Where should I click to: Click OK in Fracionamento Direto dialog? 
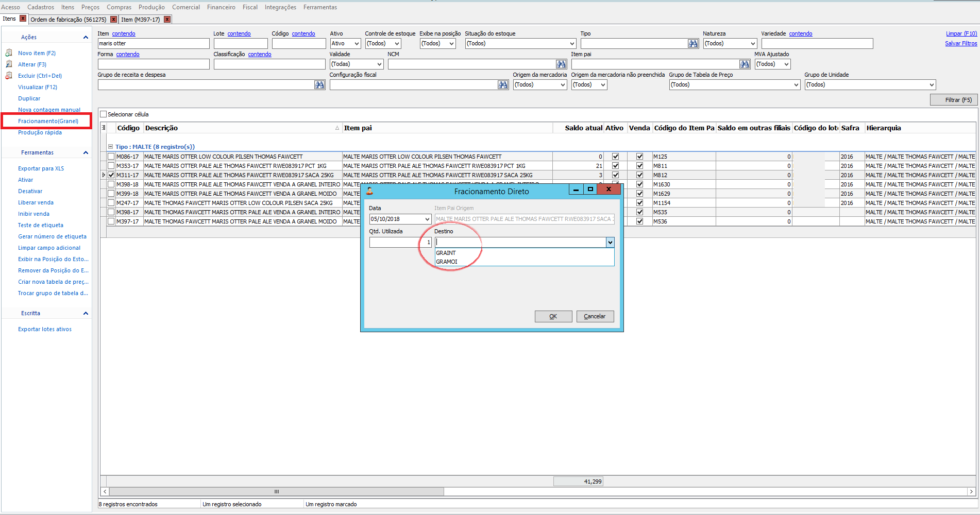pyautogui.click(x=553, y=316)
